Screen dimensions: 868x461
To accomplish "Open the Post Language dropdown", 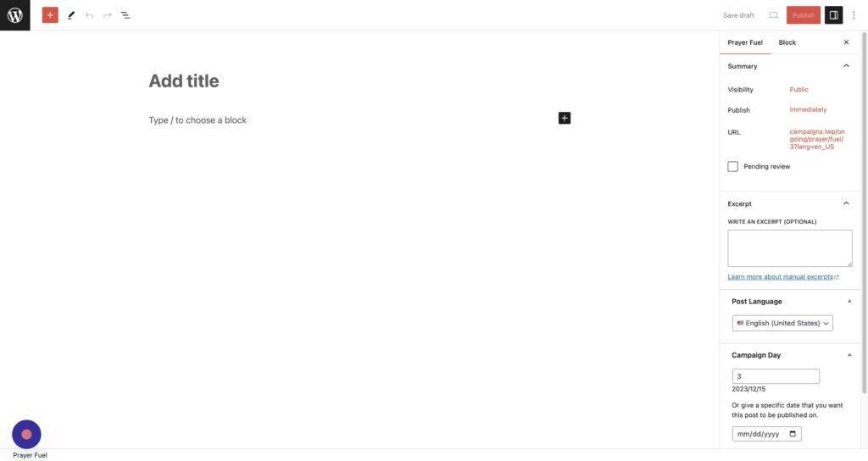I will [782, 323].
